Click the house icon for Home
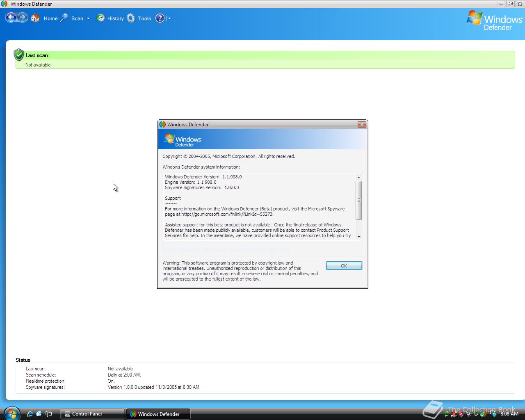The width and height of the screenshot is (525, 420). pos(35,18)
